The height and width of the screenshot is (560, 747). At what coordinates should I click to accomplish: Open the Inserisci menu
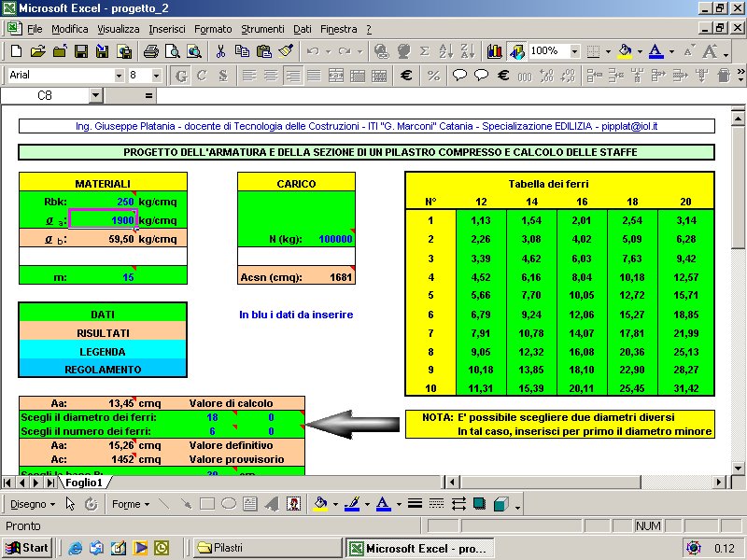[x=167, y=29]
